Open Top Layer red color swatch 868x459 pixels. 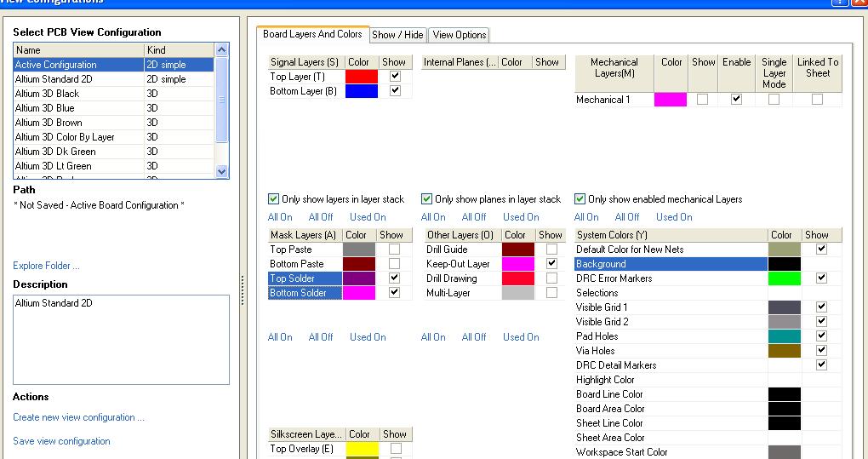tap(362, 77)
